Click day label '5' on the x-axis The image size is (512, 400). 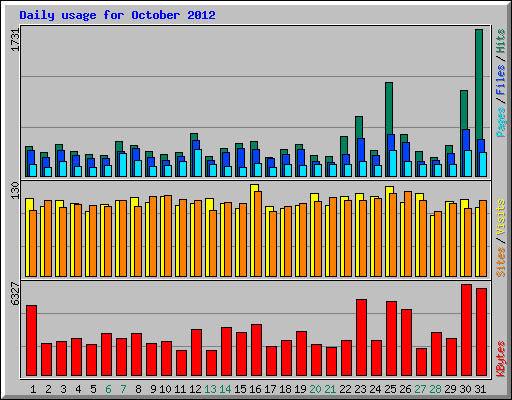tap(93, 389)
